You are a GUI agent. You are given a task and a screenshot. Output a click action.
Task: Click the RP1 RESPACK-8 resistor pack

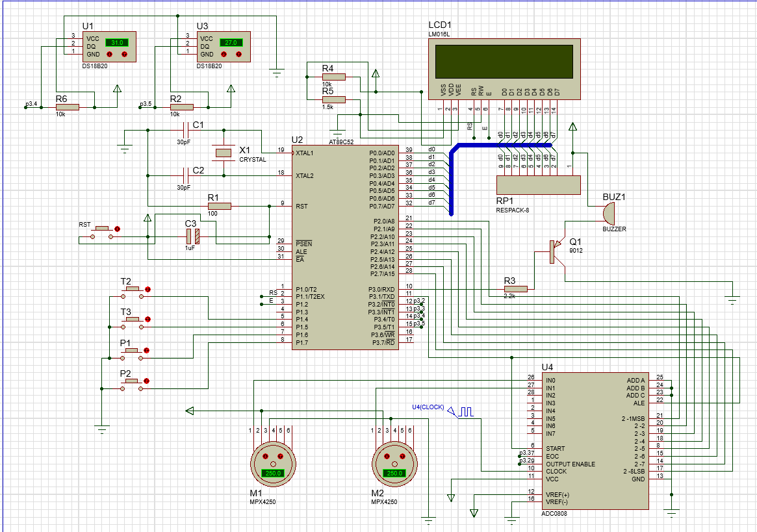point(538,184)
